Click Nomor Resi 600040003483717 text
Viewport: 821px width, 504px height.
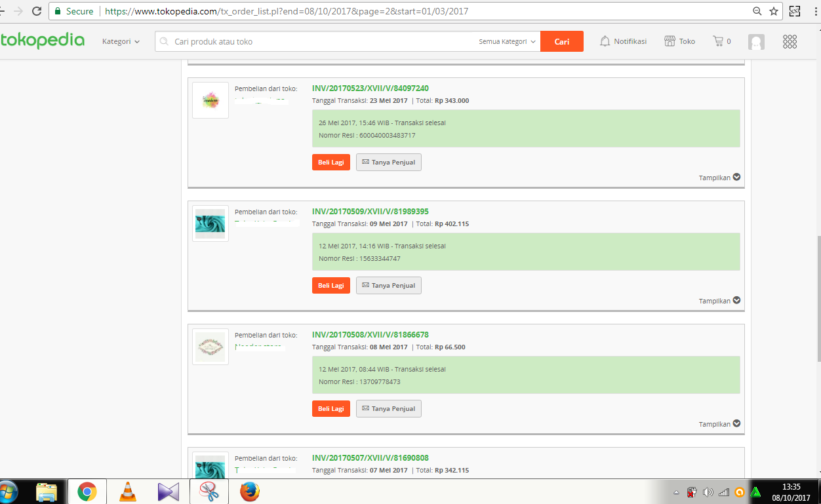[367, 135]
